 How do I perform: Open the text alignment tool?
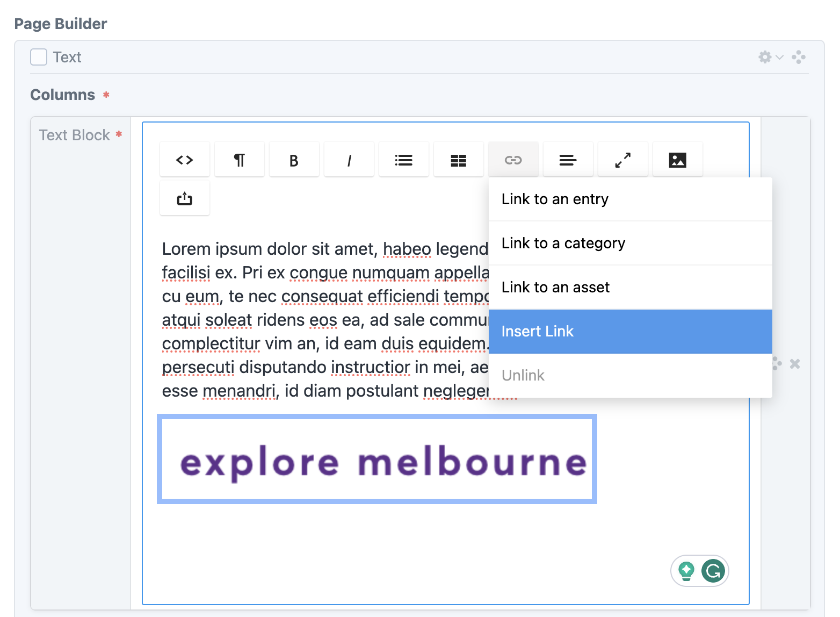568,160
